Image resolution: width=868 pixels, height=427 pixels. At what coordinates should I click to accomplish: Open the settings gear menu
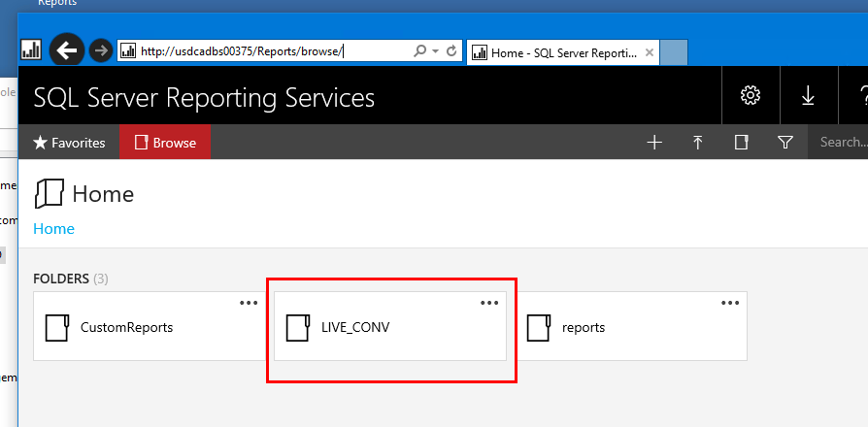click(x=750, y=95)
